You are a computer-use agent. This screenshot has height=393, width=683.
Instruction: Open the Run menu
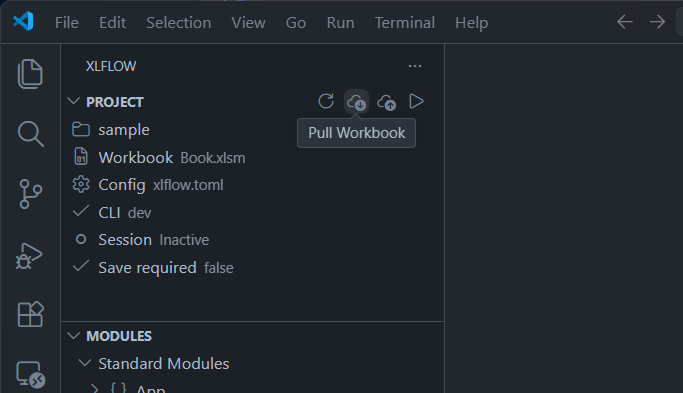340,23
